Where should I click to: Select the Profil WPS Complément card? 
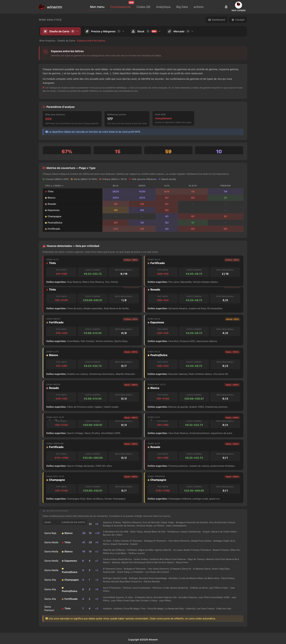(x=173, y=119)
